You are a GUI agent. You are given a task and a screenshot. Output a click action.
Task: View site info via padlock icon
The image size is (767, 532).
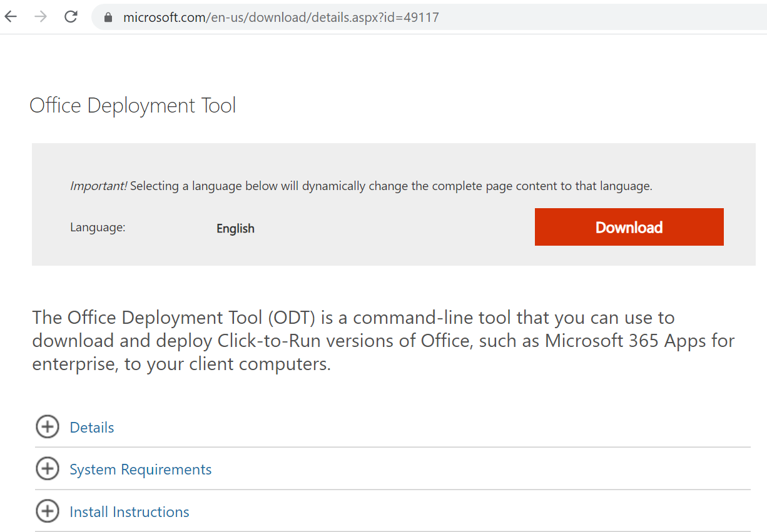click(x=108, y=18)
